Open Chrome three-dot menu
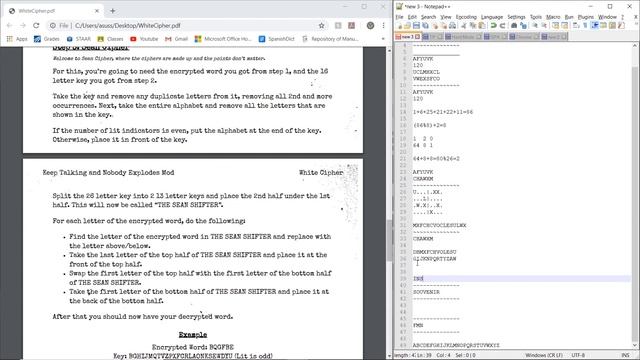 [383, 25]
